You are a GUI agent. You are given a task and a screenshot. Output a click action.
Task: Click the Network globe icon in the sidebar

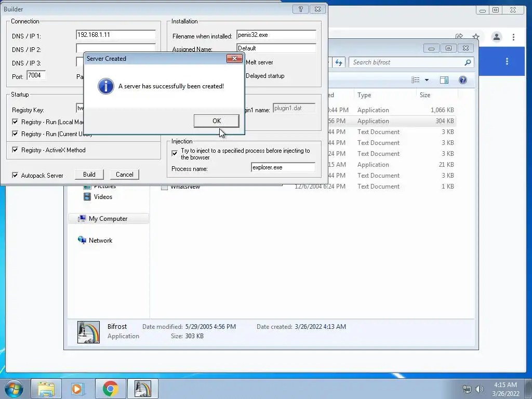(x=82, y=240)
